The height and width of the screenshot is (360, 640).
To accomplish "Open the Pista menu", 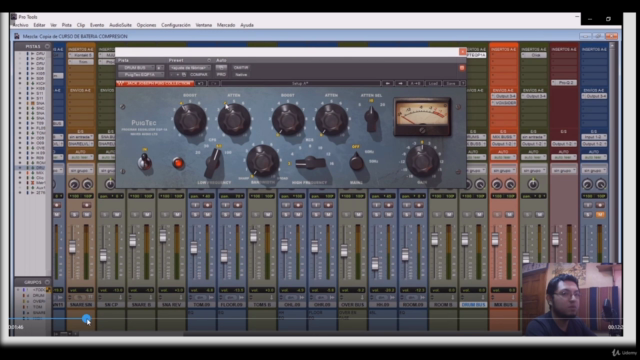I will (x=67, y=25).
